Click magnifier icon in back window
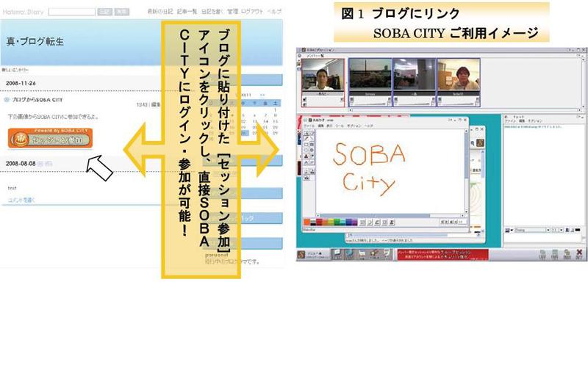The height and width of the screenshot is (376, 588). (x=473, y=142)
